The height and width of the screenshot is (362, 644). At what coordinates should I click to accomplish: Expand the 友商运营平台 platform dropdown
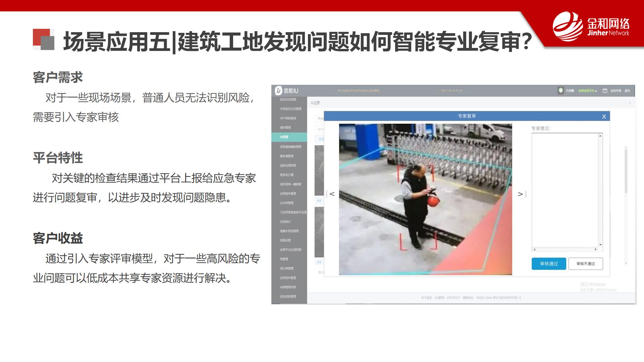tap(587, 91)
